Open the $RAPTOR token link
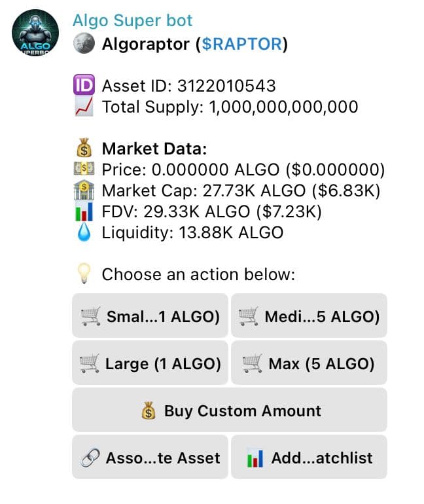The width and height of the screenshot is (424, 504). click(242, 45)
